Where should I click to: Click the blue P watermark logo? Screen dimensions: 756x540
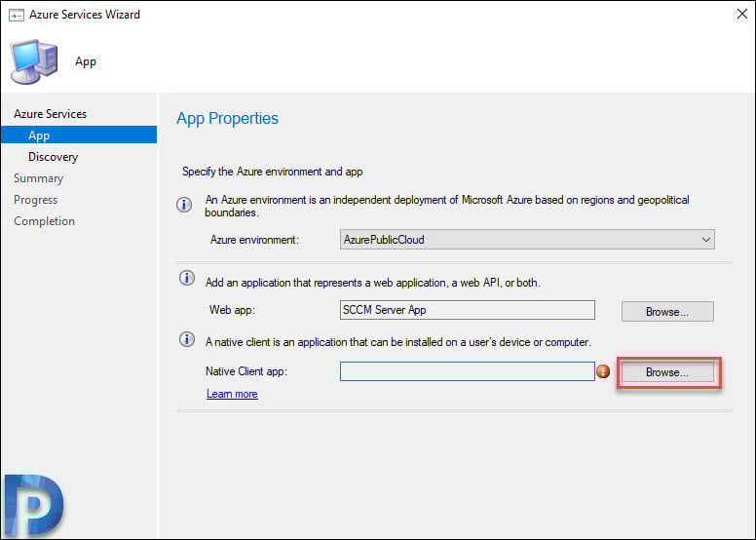(34, 505)
